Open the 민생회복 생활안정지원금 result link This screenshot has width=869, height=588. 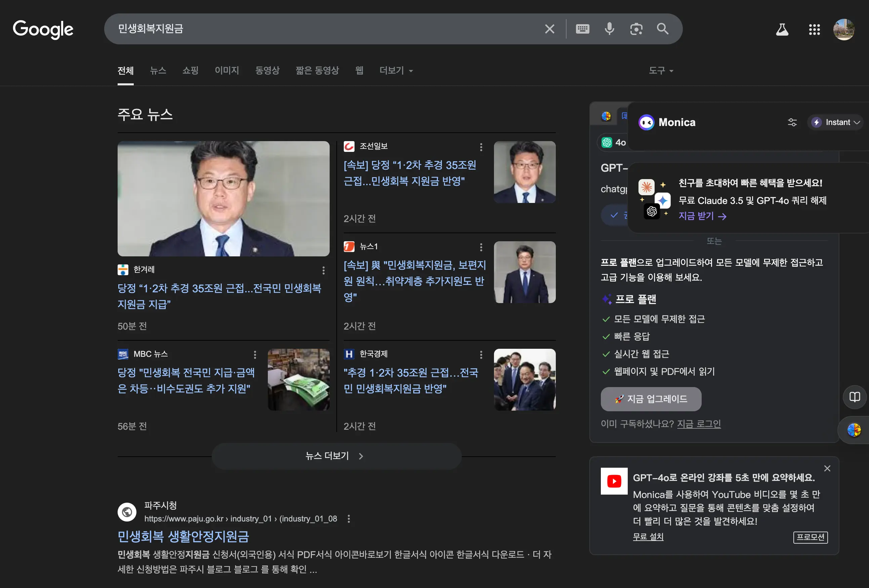click(x=183, y=536)
